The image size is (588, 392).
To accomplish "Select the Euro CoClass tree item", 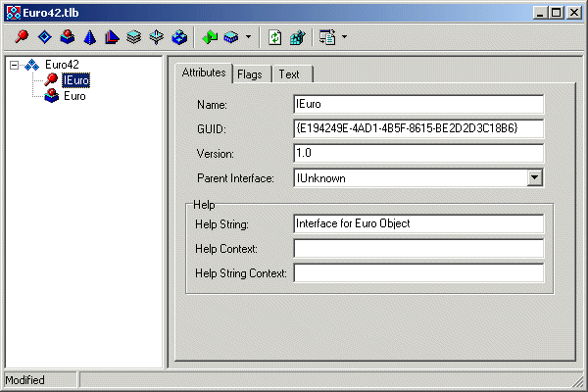I will (74, 96).
